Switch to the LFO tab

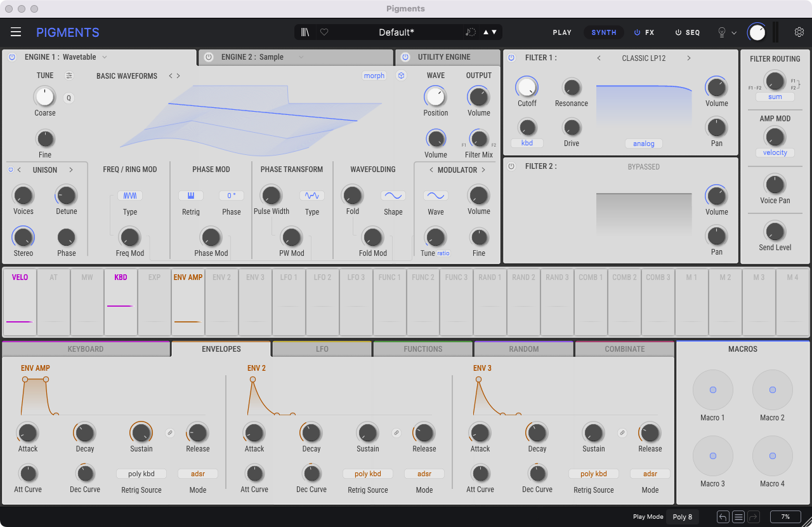click(x=322, y=349)
